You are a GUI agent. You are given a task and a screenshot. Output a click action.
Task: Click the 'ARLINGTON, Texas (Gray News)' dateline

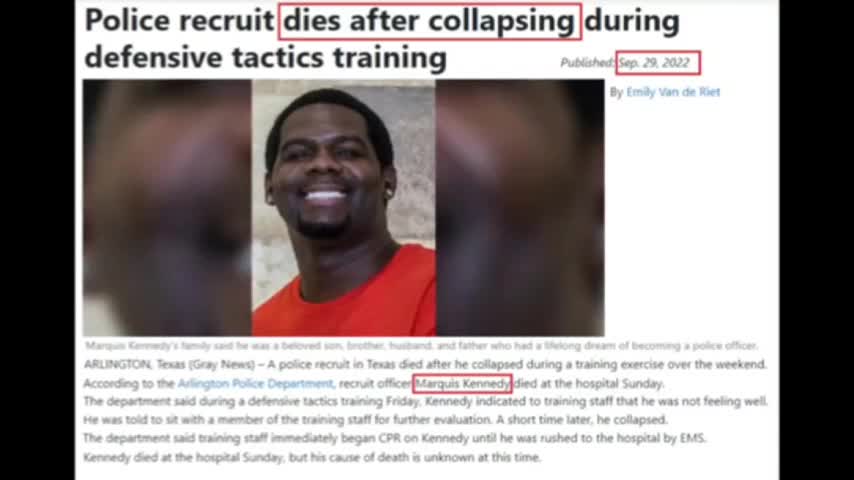[169, 364]
